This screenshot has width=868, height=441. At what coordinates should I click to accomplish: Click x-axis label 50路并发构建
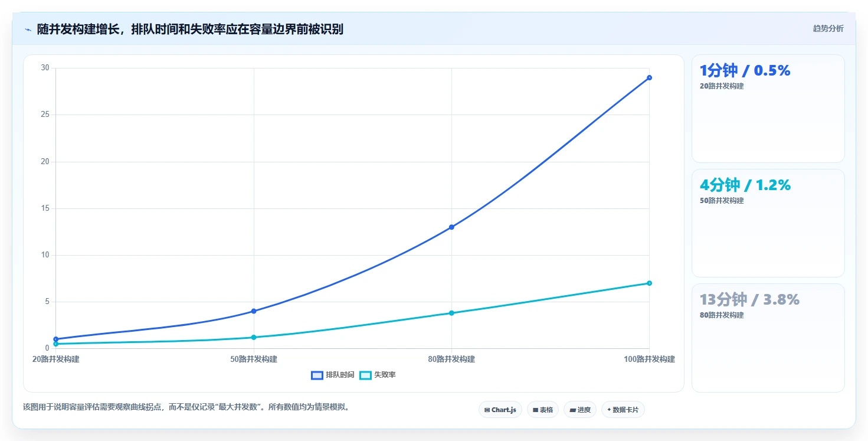254,359
